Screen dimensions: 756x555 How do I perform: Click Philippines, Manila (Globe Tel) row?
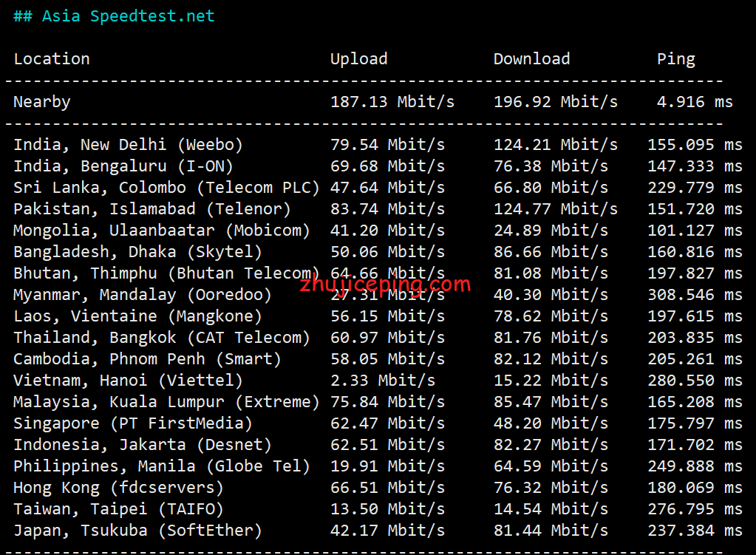tap(378, 466)
